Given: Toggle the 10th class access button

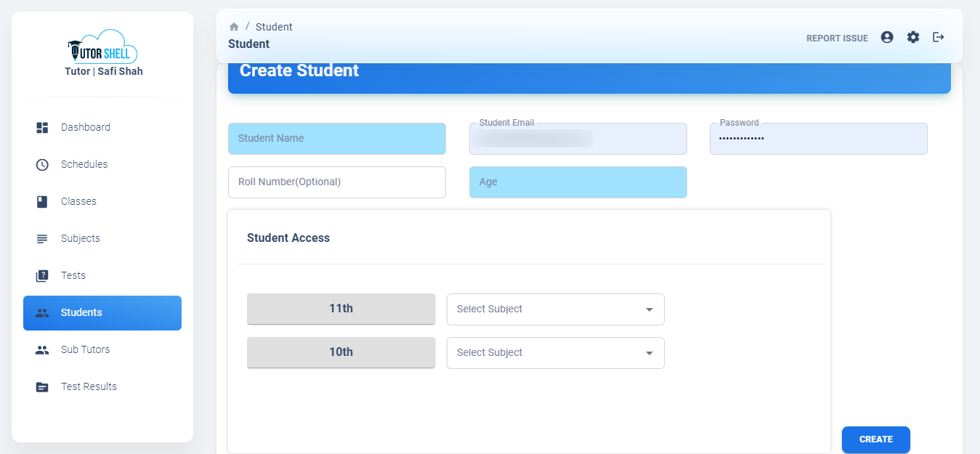Looking at the screenshot, I should coord(341,352).
